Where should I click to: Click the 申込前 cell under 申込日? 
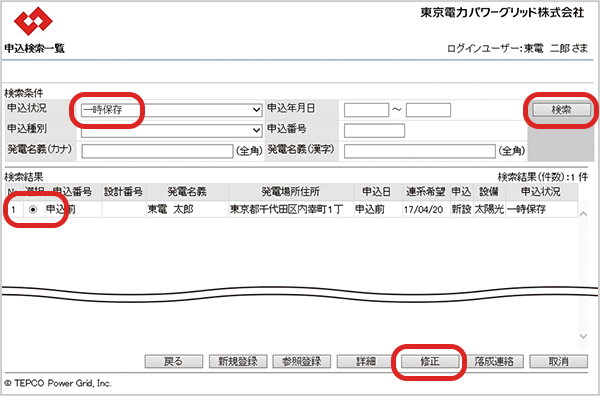pos(377,209)
